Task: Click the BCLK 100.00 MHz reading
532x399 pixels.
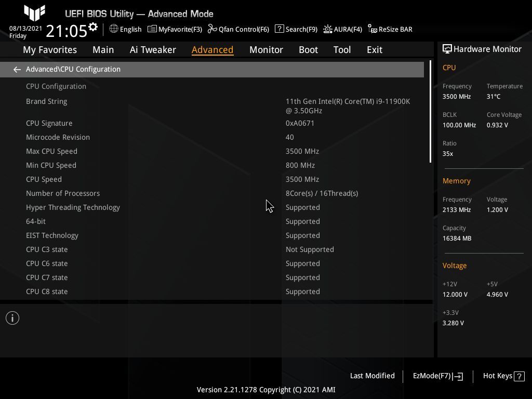Action: tap(459, 125)
